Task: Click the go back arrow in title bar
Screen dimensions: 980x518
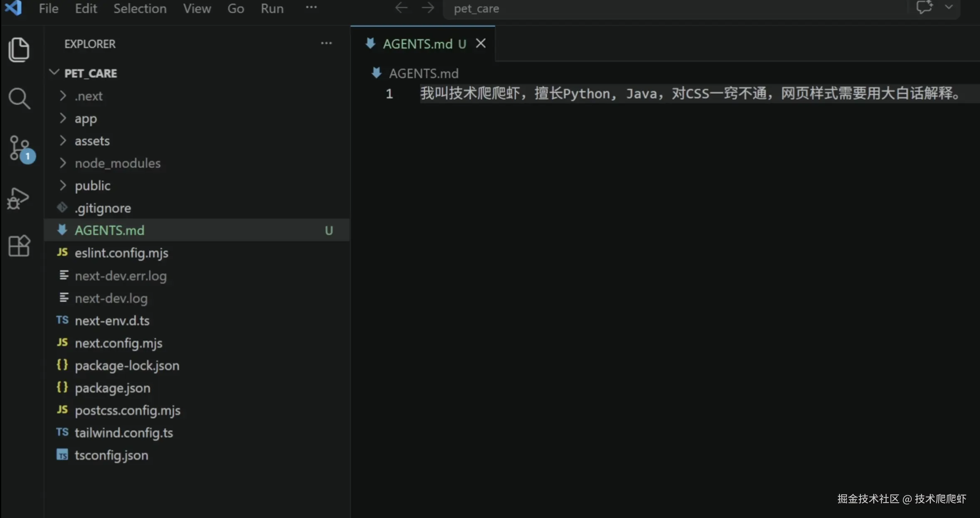Action: point(401,8)
